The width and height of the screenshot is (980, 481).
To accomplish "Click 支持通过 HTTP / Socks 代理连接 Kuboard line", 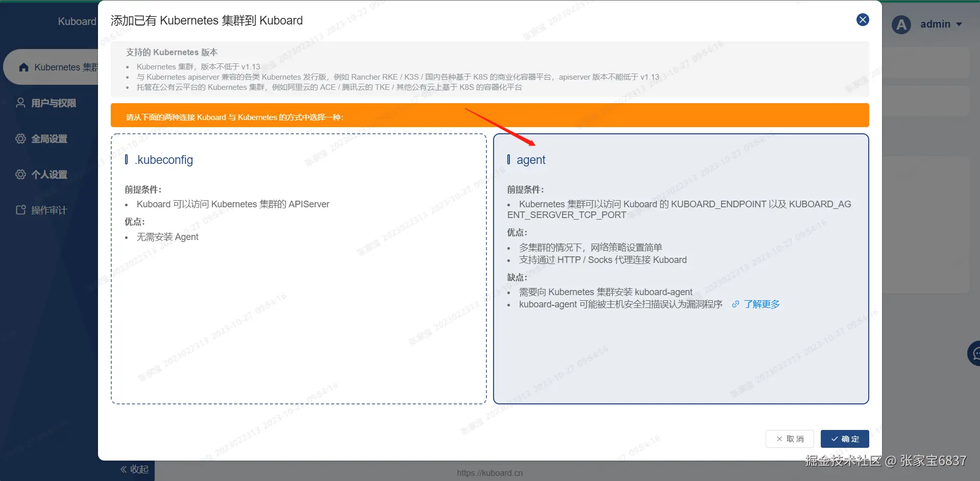I will click(603, 260).
